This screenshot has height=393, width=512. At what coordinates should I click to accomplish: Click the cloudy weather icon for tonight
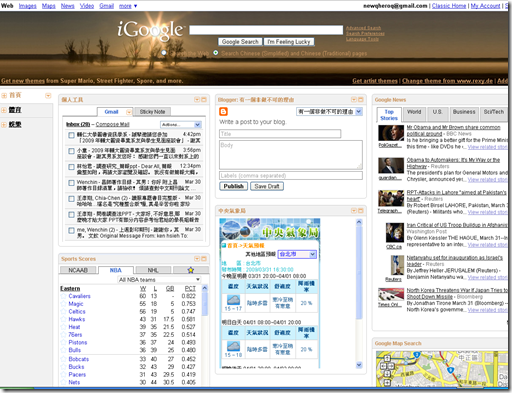(233, 300)
